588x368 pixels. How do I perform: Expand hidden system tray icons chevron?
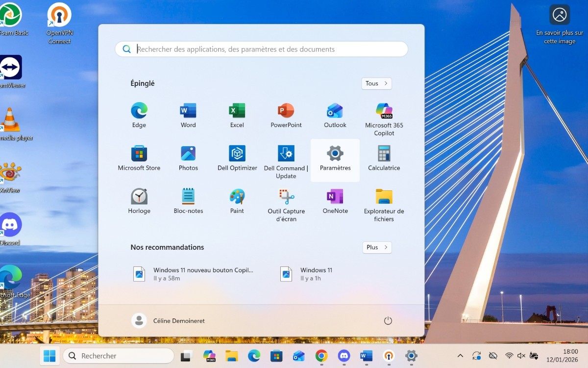(460, 356)
